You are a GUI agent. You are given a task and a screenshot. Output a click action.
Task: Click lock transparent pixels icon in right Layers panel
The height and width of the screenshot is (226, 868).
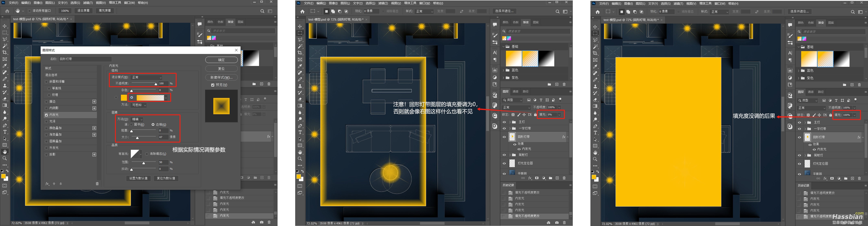pos(808,115)
